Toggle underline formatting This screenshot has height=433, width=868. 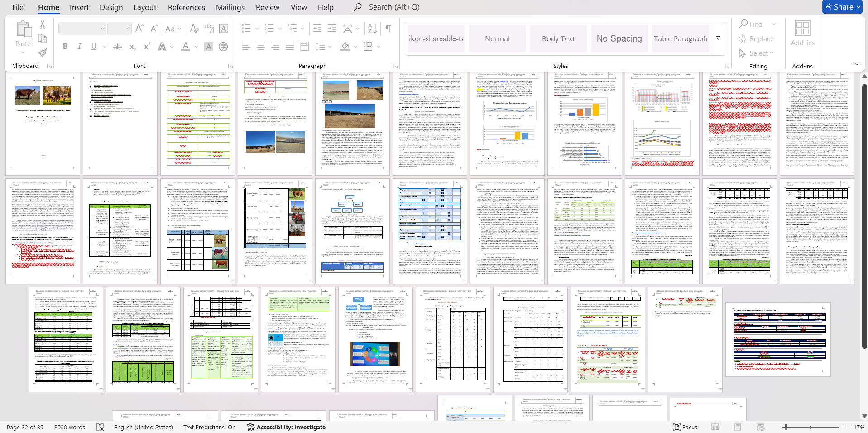pos(94,47)
